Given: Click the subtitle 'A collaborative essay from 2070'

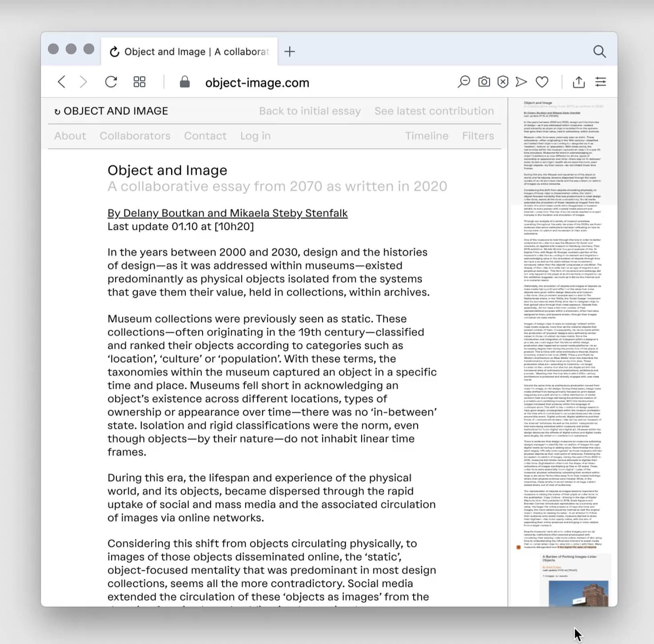Looking at the screenshot, I should pyautogui.click(x=277, y=186).
